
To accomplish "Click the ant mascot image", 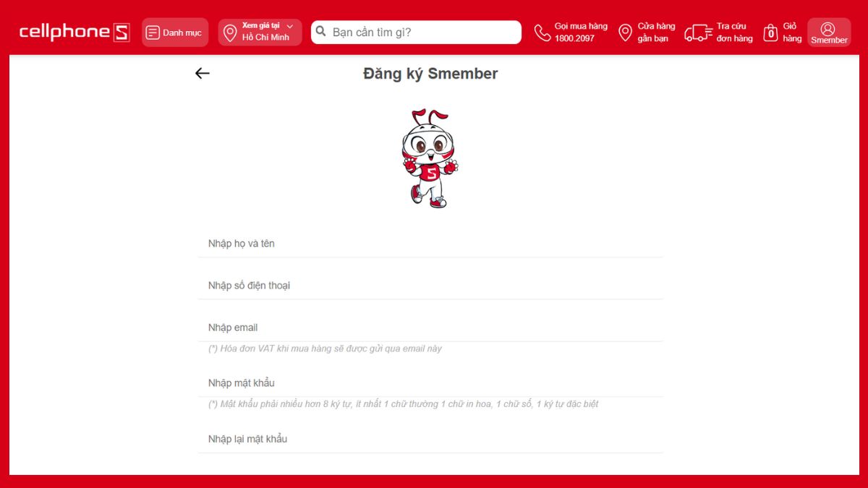I will (x=430, y=158).
